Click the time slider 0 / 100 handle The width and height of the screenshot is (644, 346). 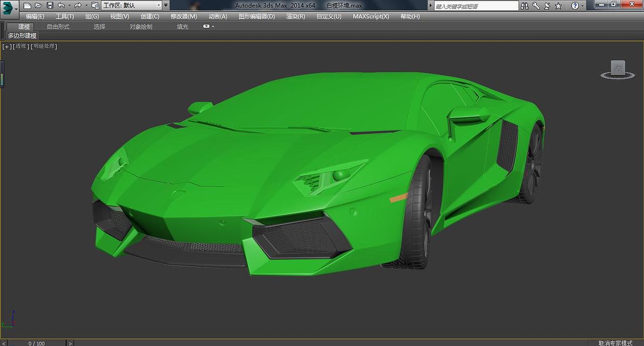click(36, 343)
